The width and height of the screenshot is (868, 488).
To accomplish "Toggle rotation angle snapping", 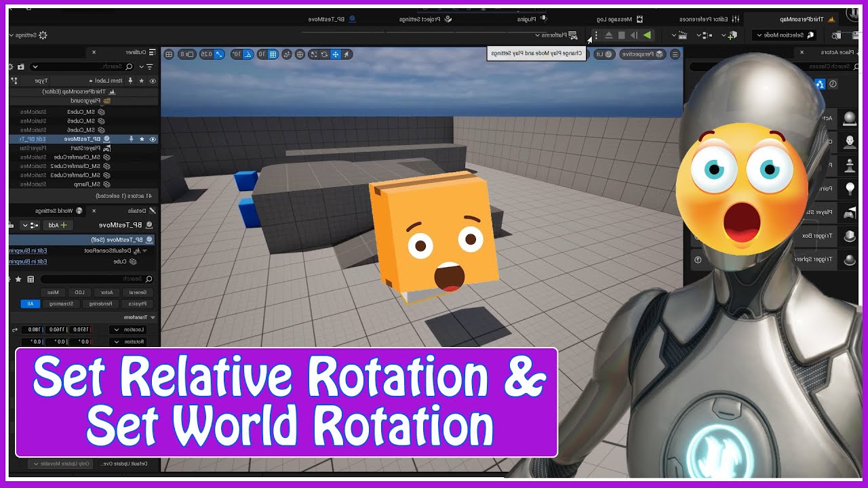I will click(x=248, y=54).
